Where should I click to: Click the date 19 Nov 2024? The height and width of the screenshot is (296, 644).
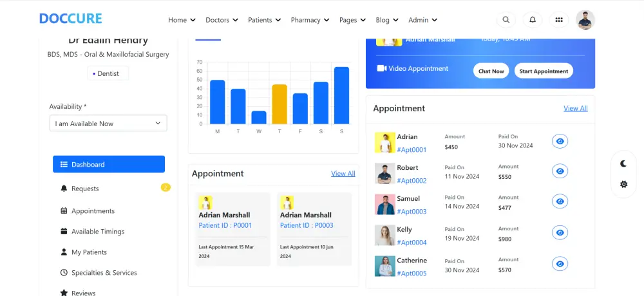pos(462,238)
